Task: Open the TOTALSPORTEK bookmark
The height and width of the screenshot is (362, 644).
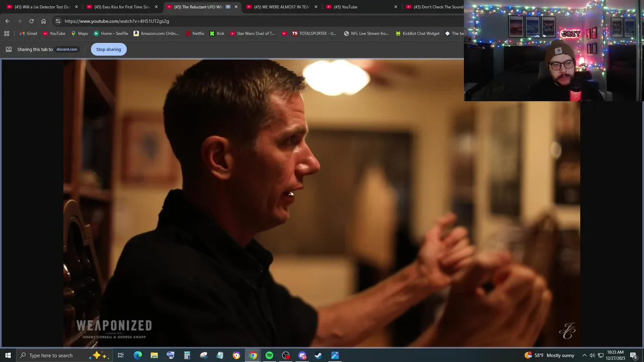Action: [x=314, y=34]
